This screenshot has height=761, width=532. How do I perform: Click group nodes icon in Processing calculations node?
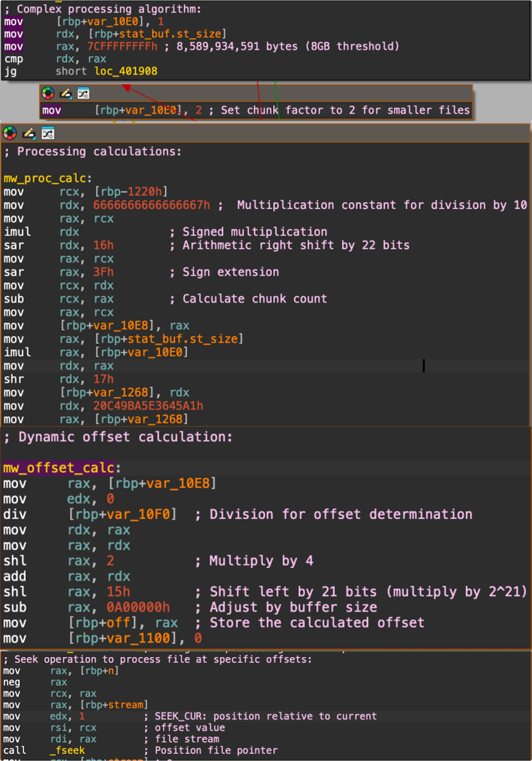(x=48, y=133)
